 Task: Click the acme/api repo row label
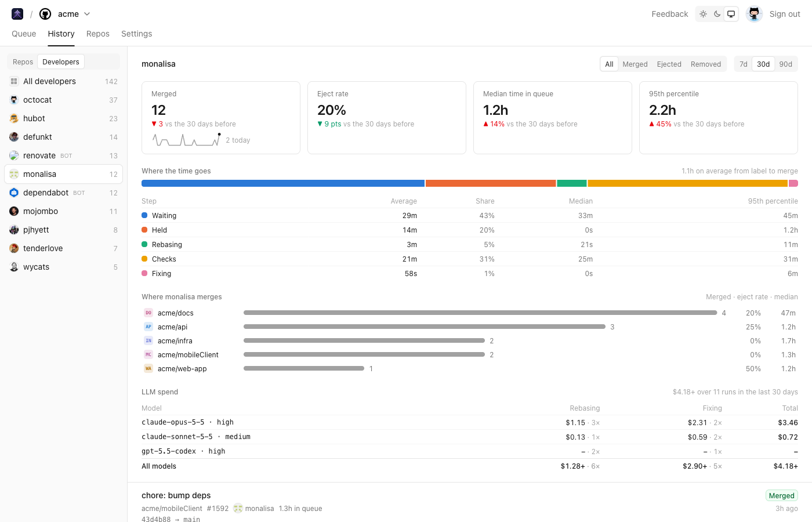(x=172, y=327)
